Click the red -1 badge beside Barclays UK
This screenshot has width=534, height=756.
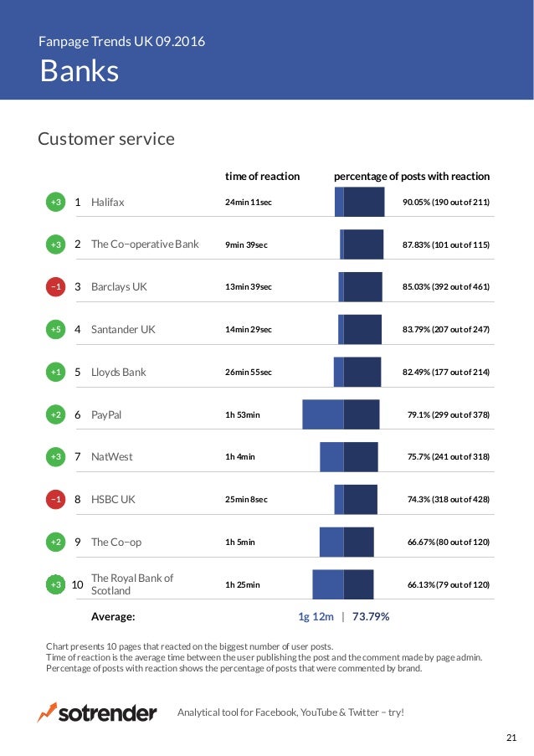(x=56, y=287)
